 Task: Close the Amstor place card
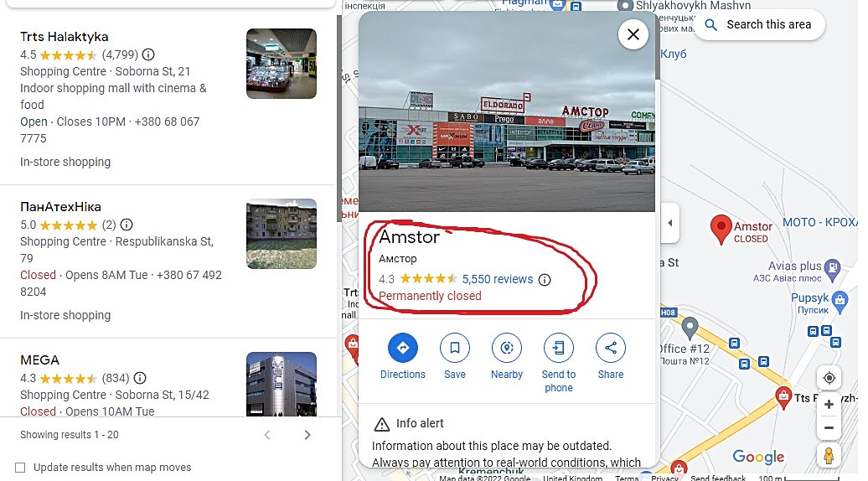pos(633,34)
